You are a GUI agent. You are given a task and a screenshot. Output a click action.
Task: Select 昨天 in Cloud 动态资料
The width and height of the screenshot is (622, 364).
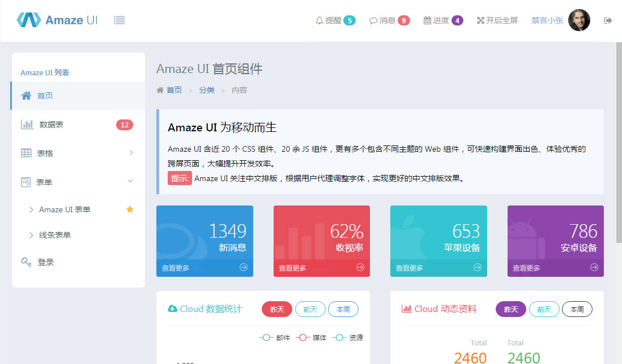click(511, 309)
